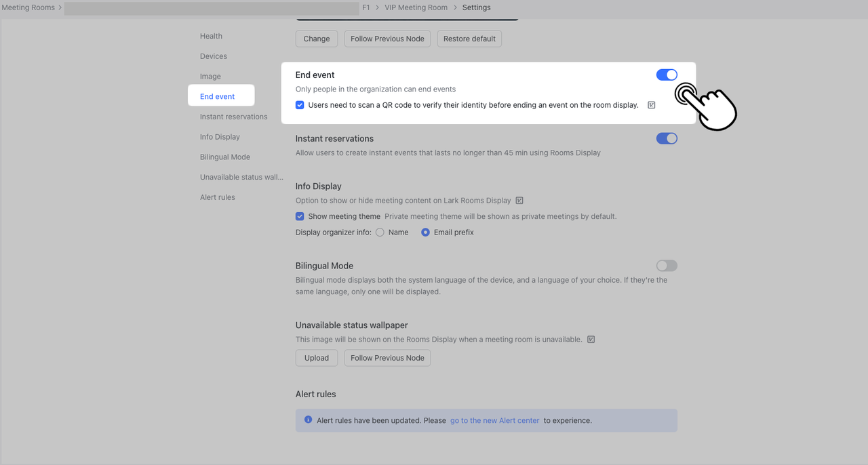Navigate to VIP Meeting Room in the breadcrumb
This screenshot has width=868, height=465.
(x=416, y=7)
